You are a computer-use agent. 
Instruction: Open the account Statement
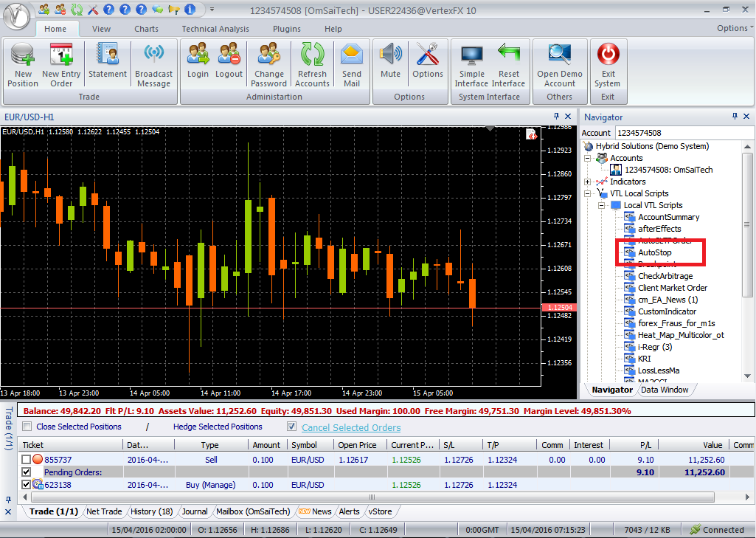[108, 61]
